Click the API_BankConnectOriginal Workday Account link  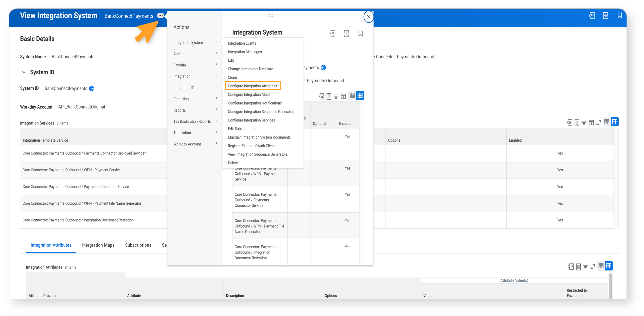81,107
